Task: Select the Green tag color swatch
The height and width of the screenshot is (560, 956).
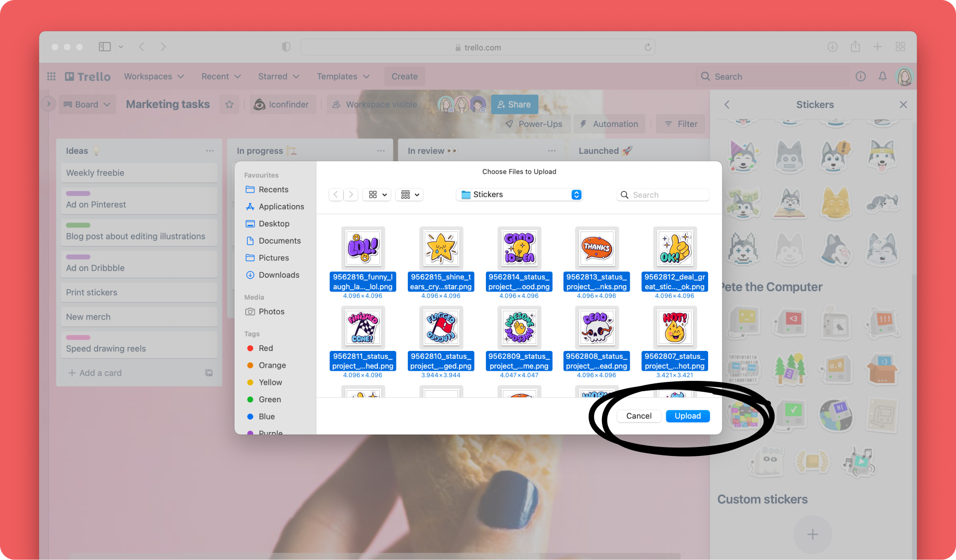Action: (x=250, y=399)
